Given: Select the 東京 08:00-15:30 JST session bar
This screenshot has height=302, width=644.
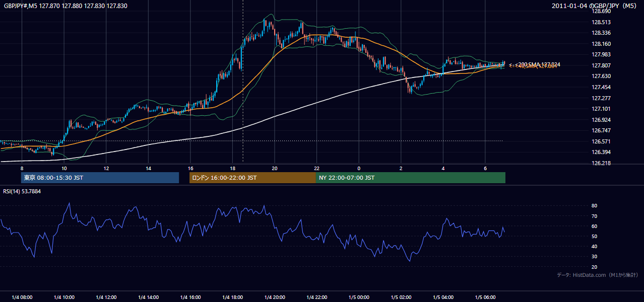Looking at the screenshot, I should click(100, 178).
